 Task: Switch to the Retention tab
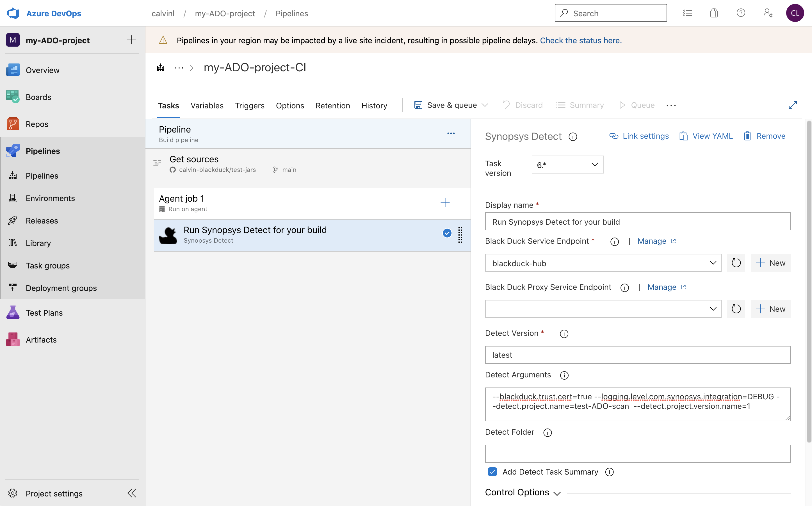[332, 105]
